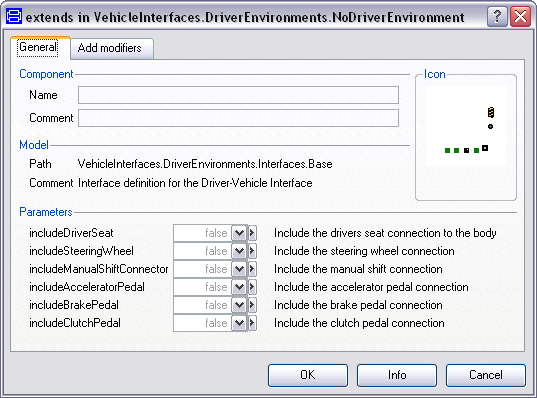
Task: Open the includeAcceleratorPedal dropdown
Action: (239, 287)
